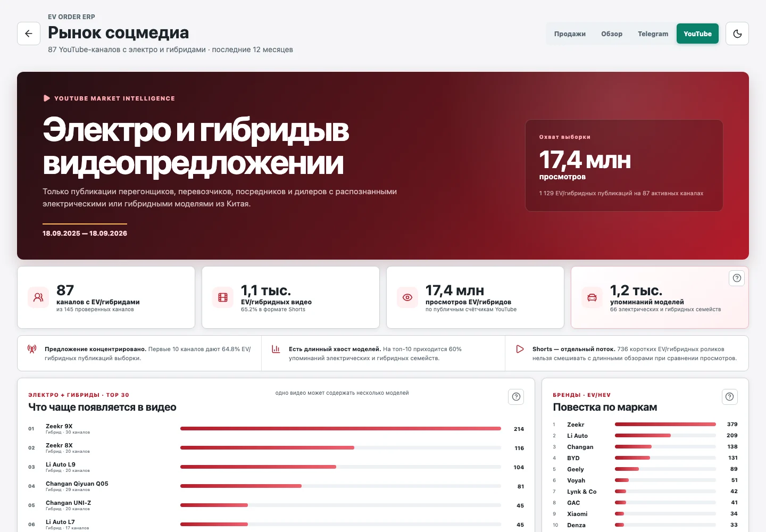
Task: Click the Lynk & Co brand name
Action: click(582, 492)
